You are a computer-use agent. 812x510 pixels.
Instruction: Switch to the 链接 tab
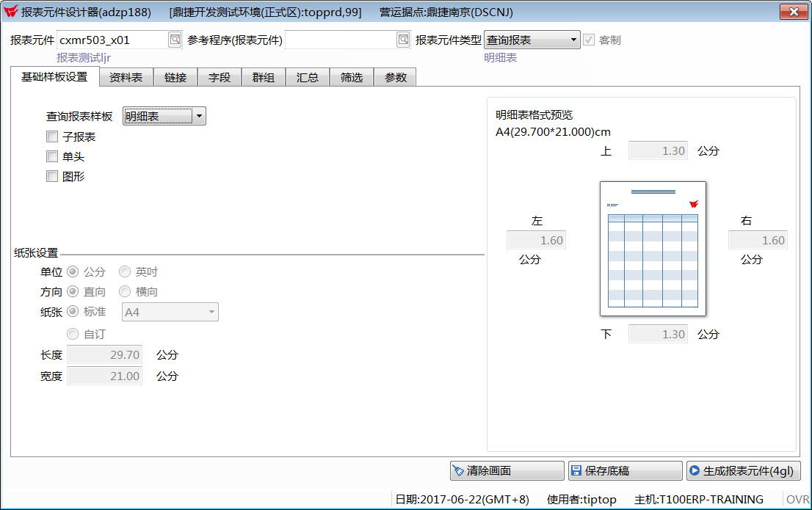pyautogui.click(x=175, y=77)
